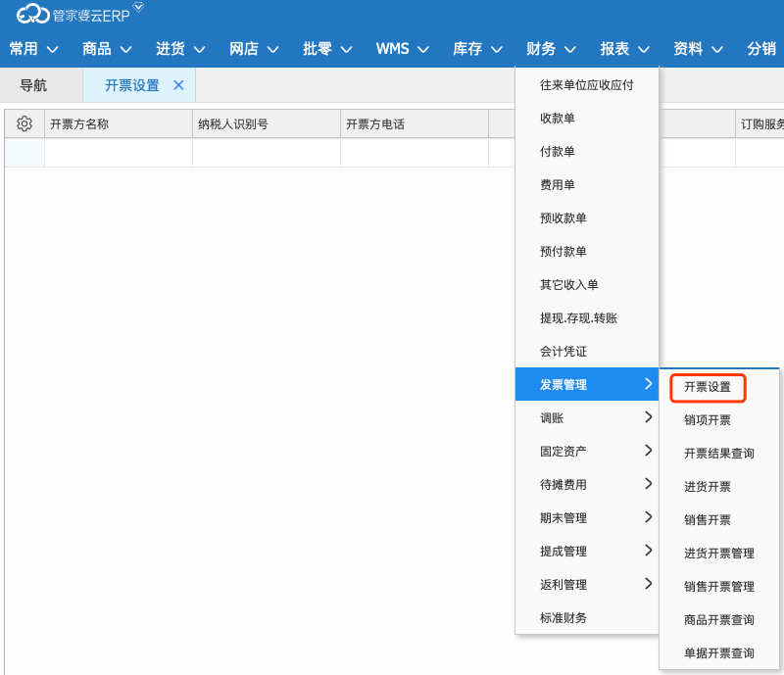Click the 订购服务 column header
This screenshot has width=784, height=675.
pos(760,123)
